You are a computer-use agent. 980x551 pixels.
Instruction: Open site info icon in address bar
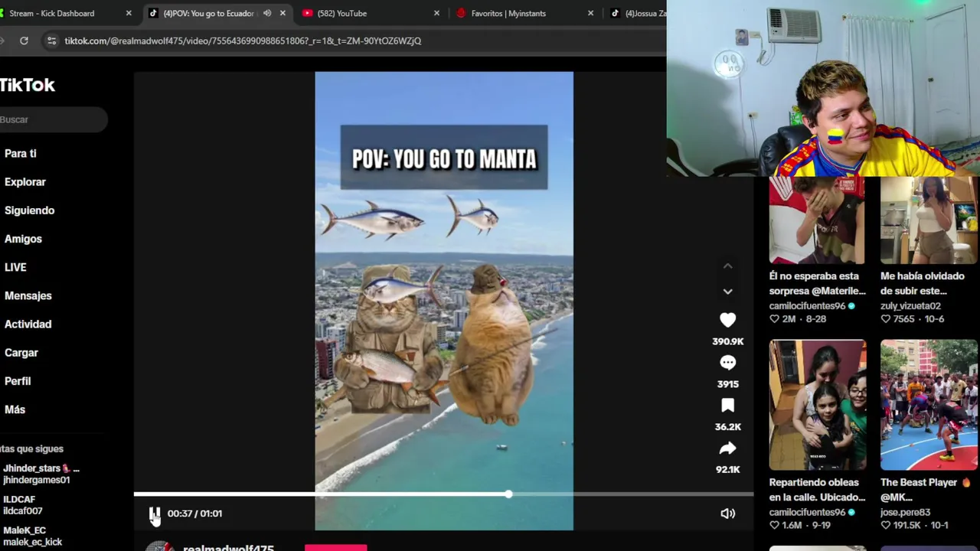(51, 41)
